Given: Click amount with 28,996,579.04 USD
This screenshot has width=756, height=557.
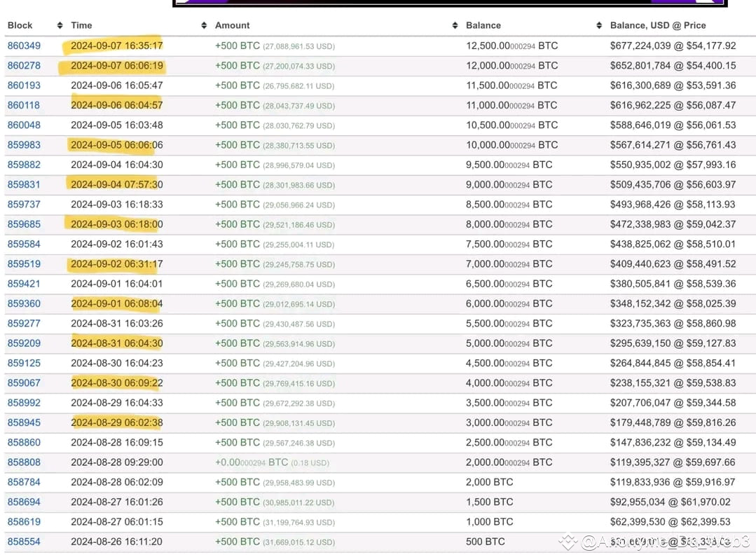Looking at the screenshot, I should click(x=275, y=165).
